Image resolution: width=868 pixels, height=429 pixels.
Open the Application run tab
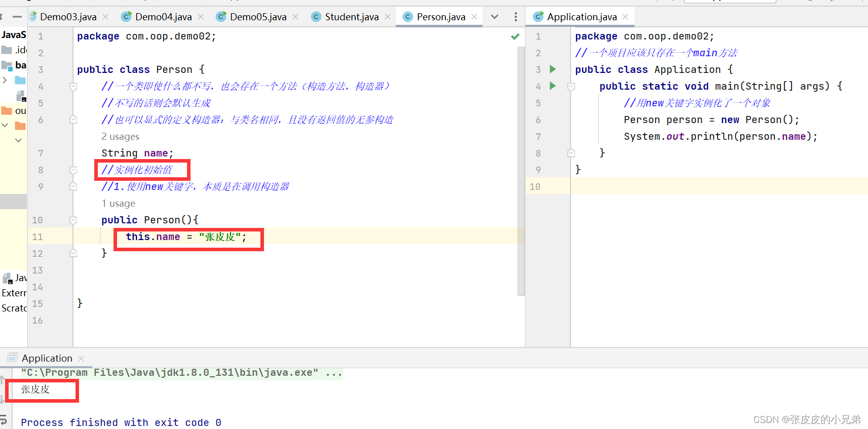(47, 358)
